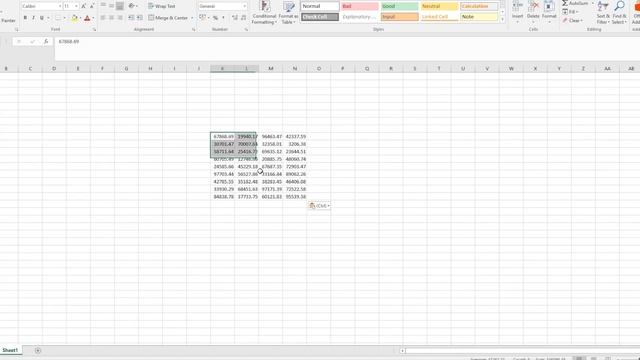Click the formula bar Cancel X icon
Viewport: 640px width, 360px height.
click(x=19, y=42)
